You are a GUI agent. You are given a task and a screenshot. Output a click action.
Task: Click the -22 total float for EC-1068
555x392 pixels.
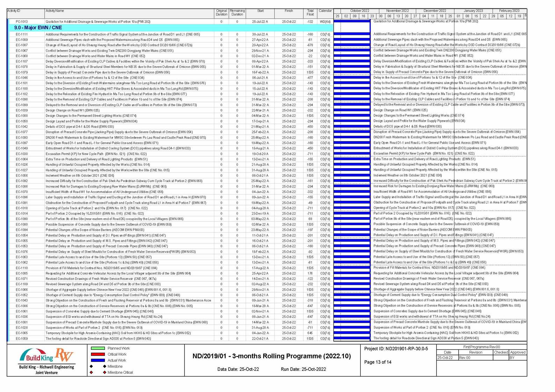(x=310, y=56)
